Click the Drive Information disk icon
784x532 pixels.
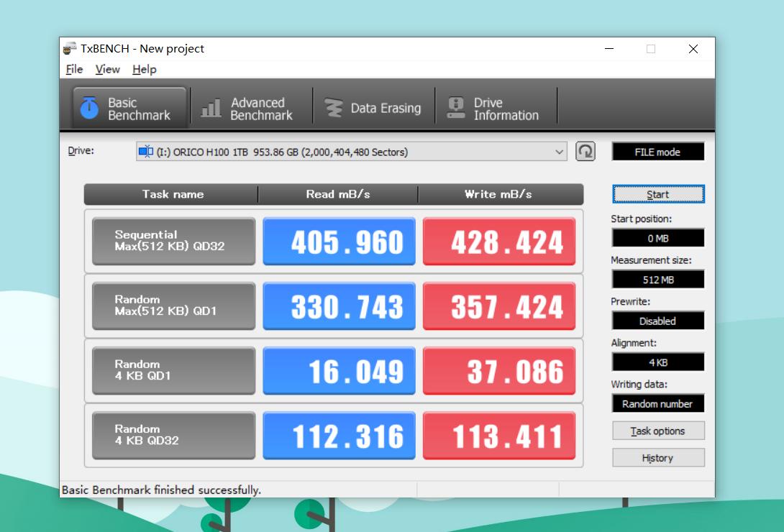pyautogui.click(x=456, y=109)
